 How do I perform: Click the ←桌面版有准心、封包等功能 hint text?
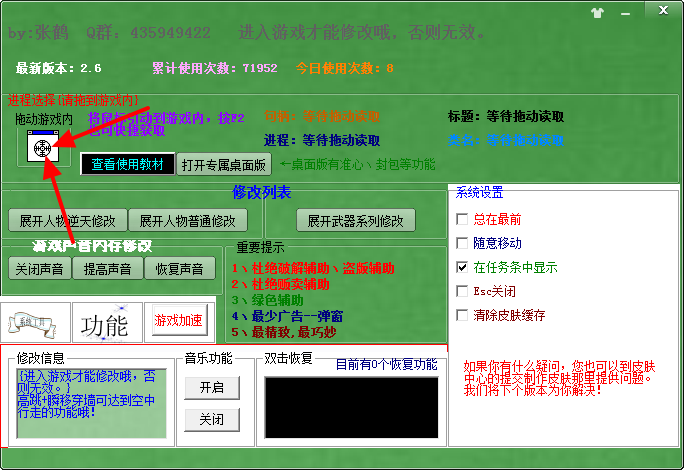click(x=358, y=165)
